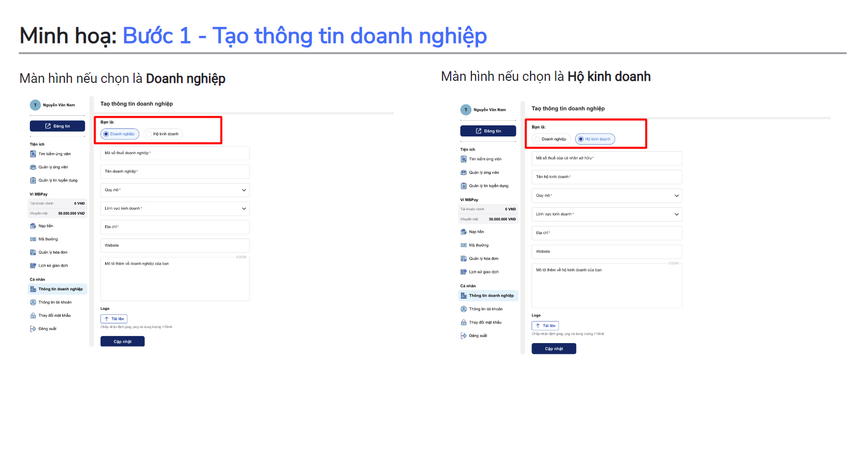Click Đăng tin button in Hộ kinh doanh screen
This screenshot has height=474, width=868.
[x=488, y=131]
